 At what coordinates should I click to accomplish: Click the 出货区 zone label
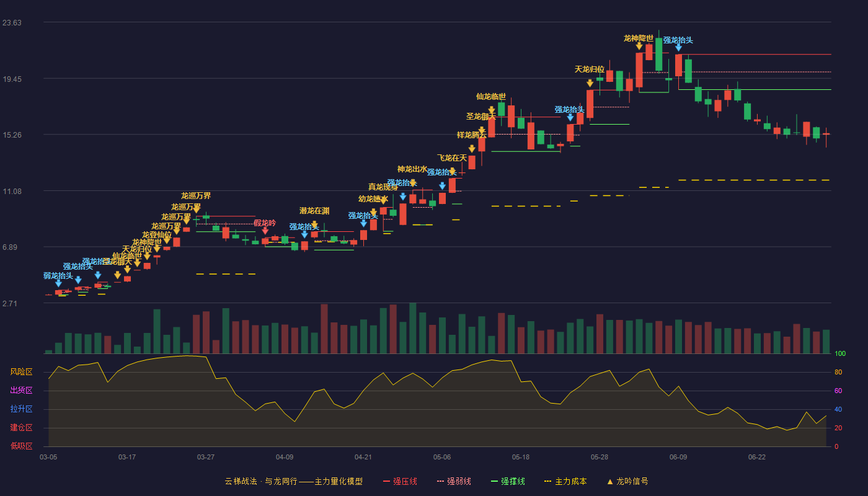coord(21,391)
